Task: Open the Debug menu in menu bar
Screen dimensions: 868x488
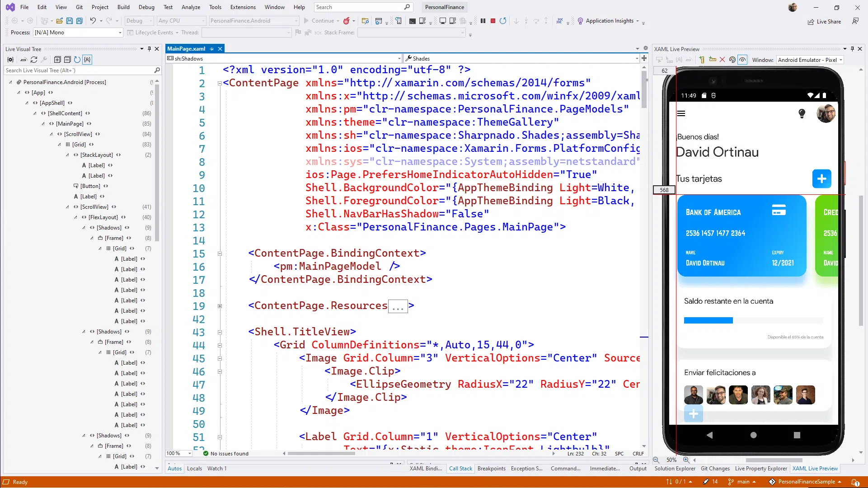Action: click(x=146, y=7)
